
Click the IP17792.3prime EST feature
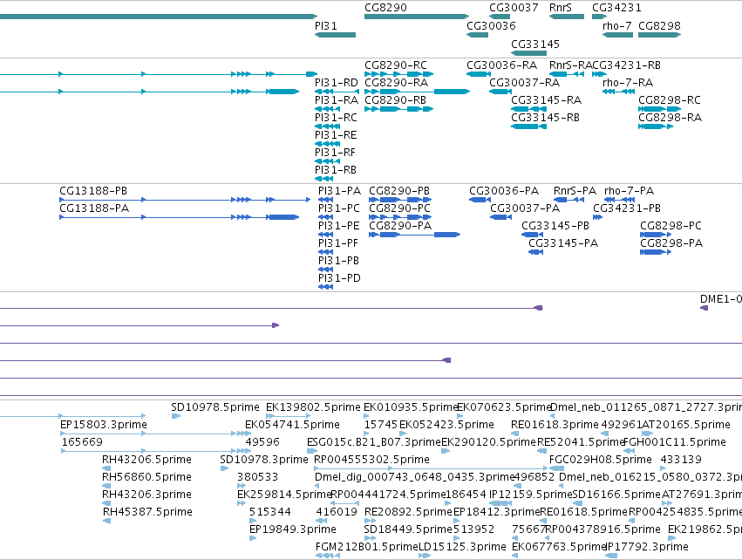[611, 556]
